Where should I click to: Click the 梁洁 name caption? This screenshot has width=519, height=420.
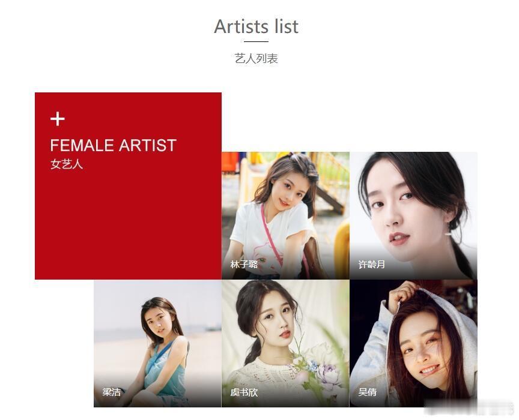(112, 392)
